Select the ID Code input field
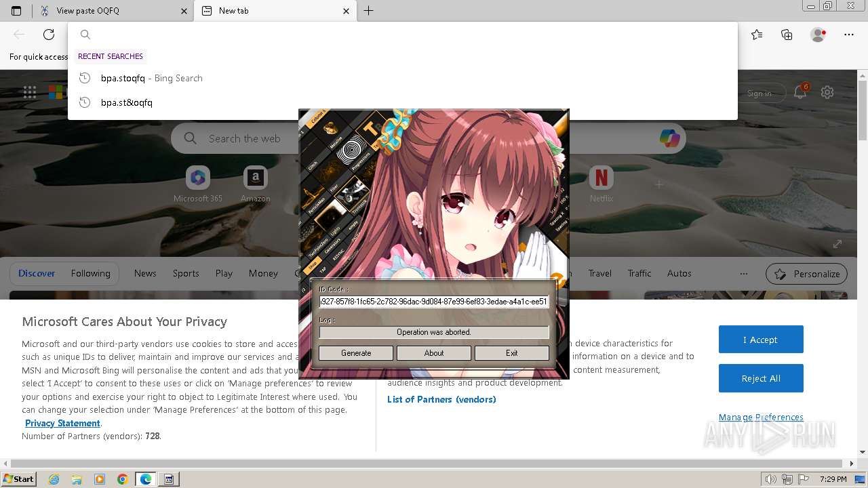 [x=434, y=302]
